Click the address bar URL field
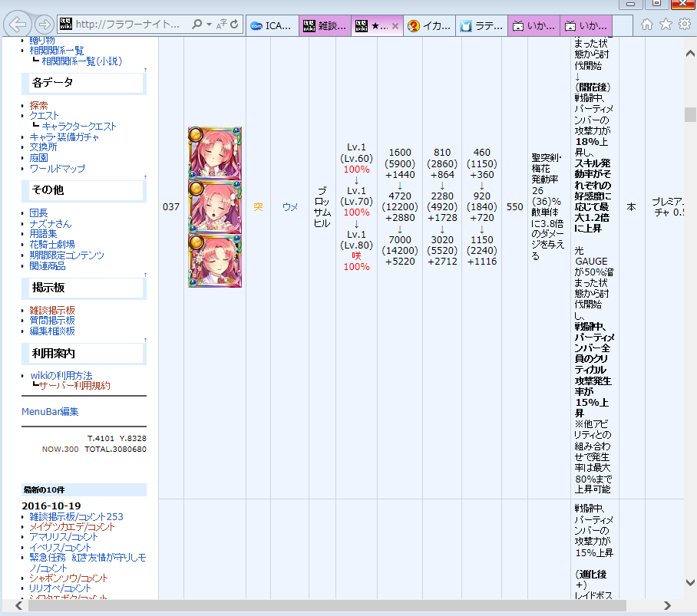This screenshot has height=616, width=697. point(128,24)
